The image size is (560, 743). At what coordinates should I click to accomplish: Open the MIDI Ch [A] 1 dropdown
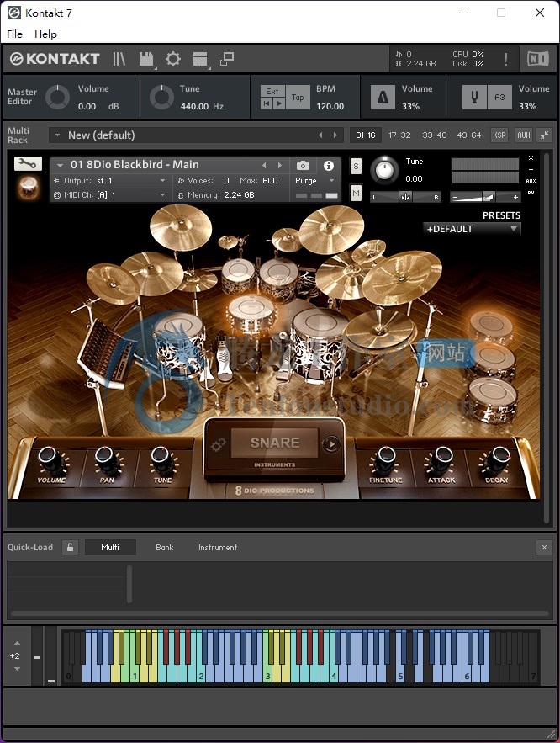110,194
